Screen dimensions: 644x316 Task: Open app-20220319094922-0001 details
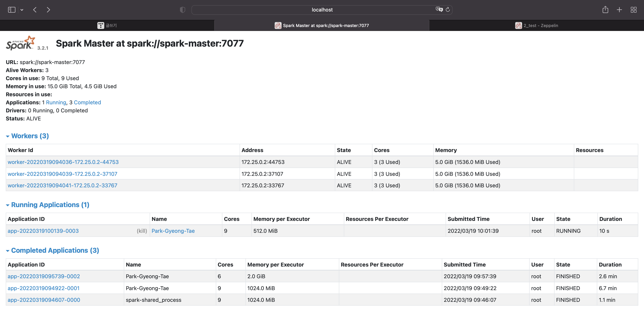(x=44, y=288)
